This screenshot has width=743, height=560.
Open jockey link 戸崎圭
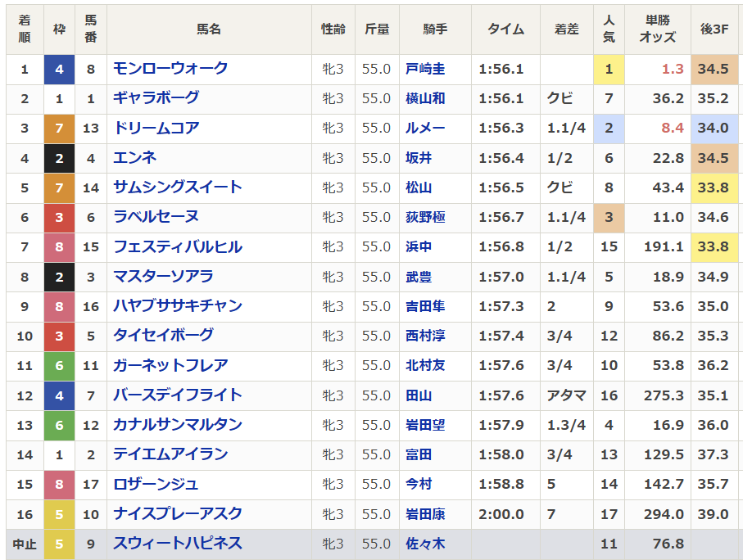click(425, 69)
